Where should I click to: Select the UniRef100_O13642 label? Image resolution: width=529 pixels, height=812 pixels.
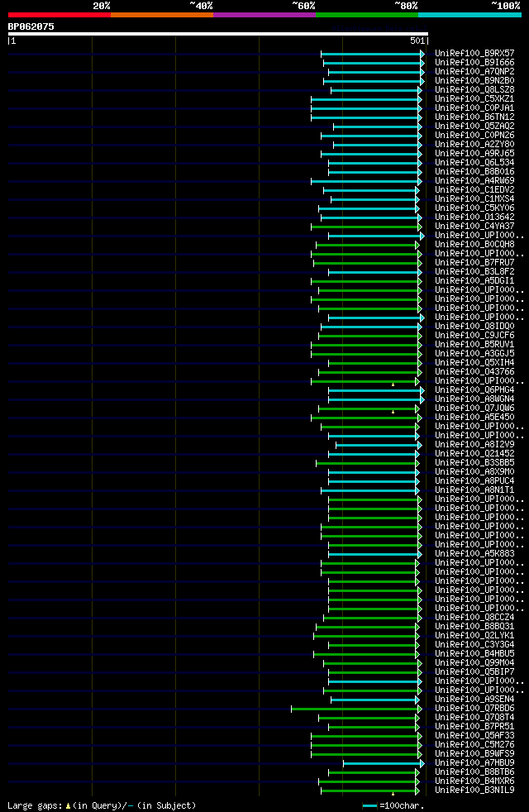click(474, 217)
